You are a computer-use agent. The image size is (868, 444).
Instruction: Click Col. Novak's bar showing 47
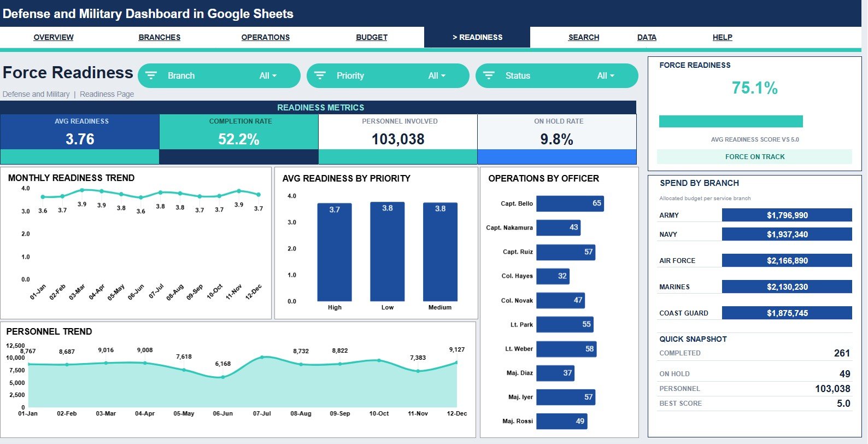coord(561,300)
